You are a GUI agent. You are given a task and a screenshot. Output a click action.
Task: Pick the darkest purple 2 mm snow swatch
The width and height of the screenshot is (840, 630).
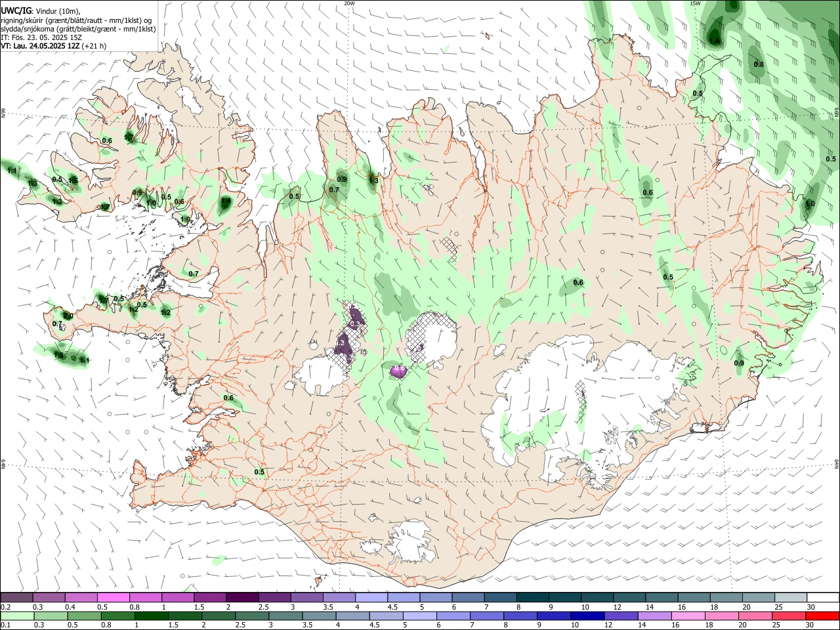click(x=242, y=597)
